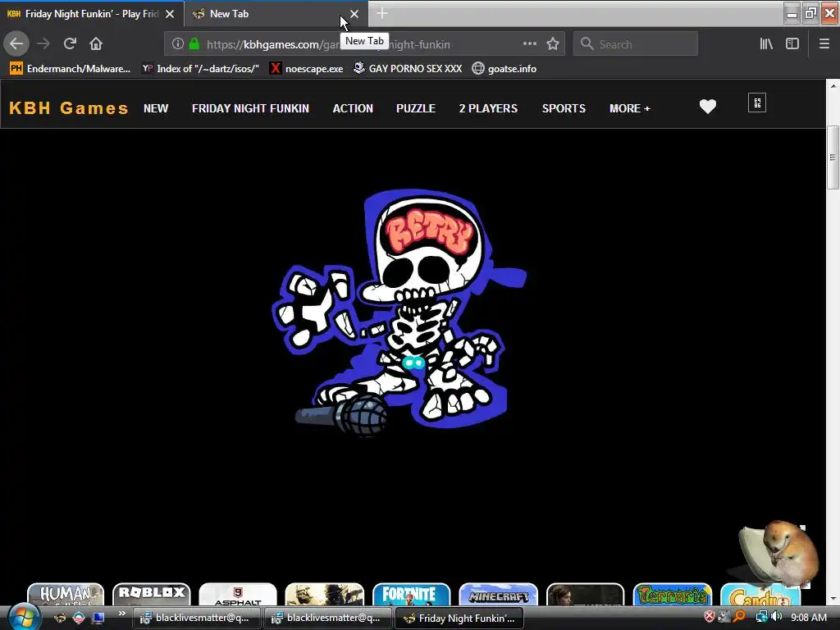The width and height of the screenshot is (840, 630).
Task: Expand the MORE + menu
Action: (x=630, y=108)
